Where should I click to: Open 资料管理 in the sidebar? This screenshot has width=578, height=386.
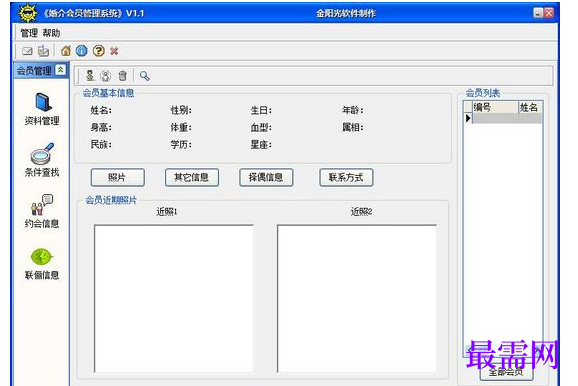[42, 109]
